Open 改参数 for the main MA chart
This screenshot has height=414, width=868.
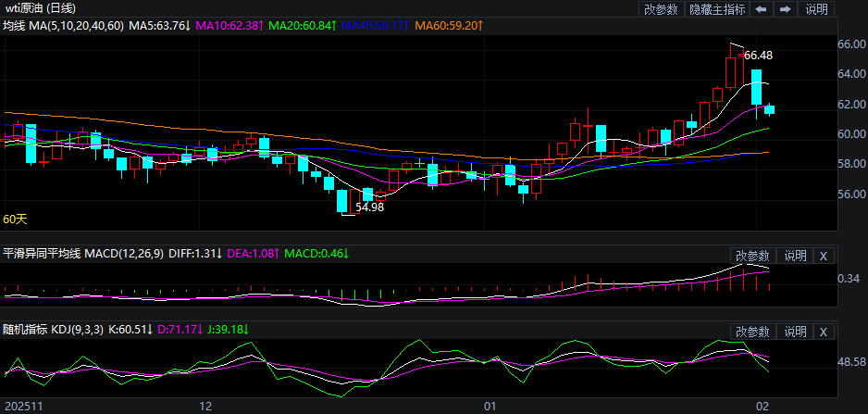661,9
